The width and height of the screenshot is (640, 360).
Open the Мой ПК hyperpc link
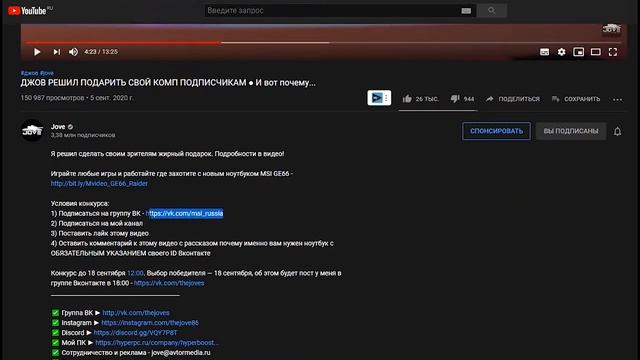click(157, 342)
